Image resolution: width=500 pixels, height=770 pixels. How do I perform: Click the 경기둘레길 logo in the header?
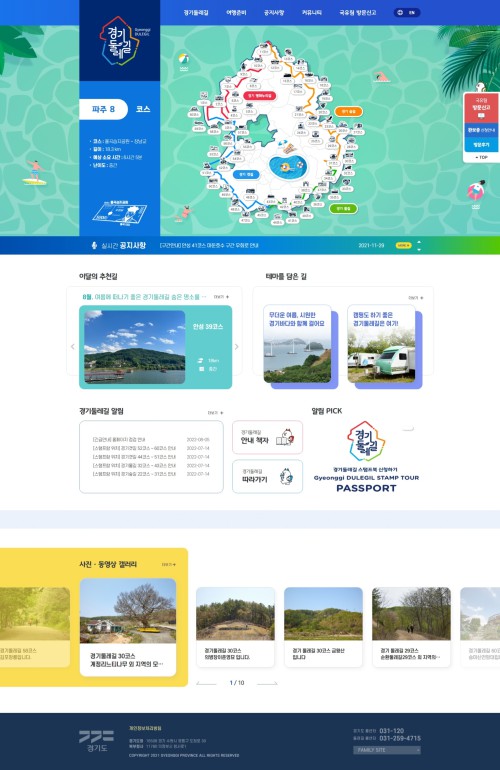(x=120, y=41)
